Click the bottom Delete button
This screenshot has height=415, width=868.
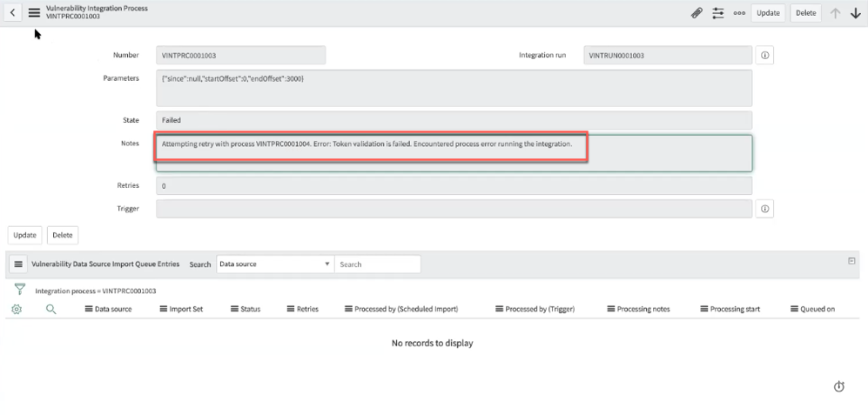pos(63,235)
